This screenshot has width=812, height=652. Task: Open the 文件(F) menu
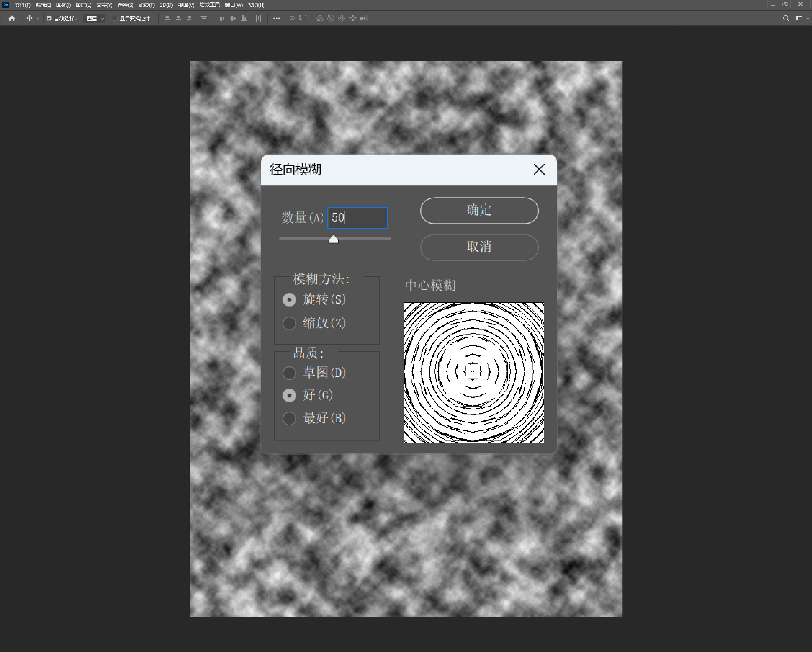pyautogui.click(x=23, y=5)
